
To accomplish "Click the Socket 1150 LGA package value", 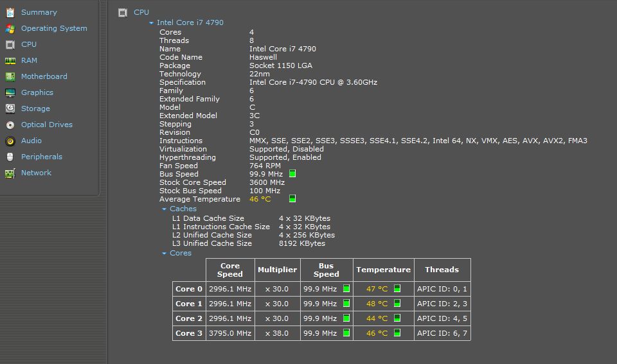I will pyautogui.click(x=281, y=65).
